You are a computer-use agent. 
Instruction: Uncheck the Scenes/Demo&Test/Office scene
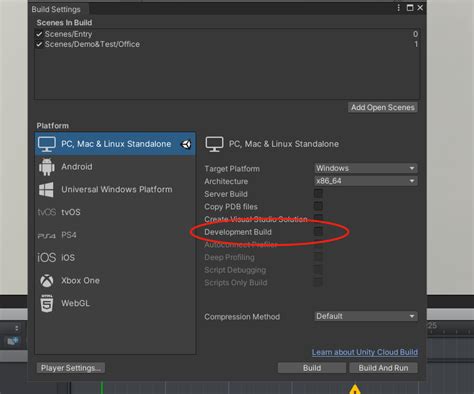tap(39, 44)
